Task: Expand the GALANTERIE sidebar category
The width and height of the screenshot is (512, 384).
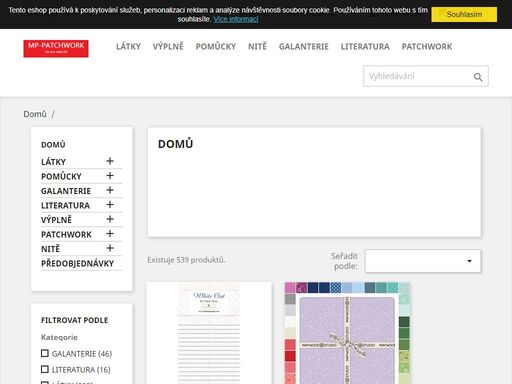Action: (x=110, y=190)
